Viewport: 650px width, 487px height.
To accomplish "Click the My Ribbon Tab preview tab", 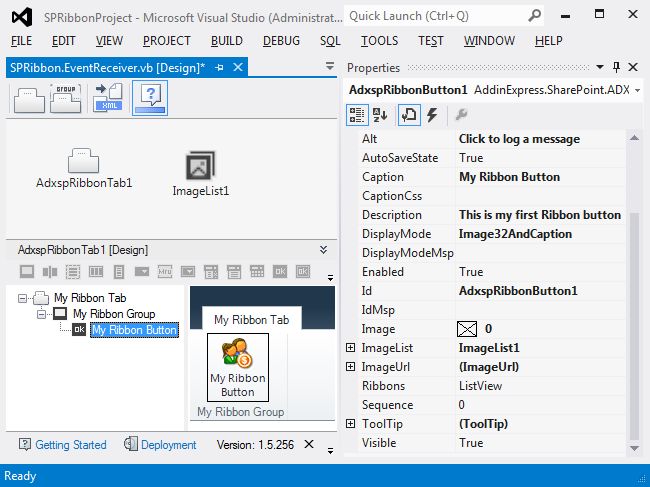I will (252, 320).
